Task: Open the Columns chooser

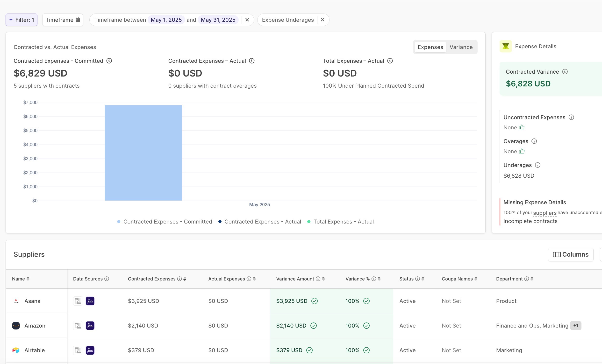Action: tap(571, 254)
